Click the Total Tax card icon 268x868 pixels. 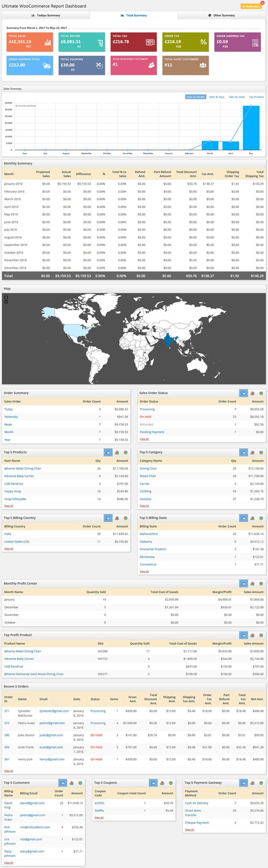pos(151,42)
